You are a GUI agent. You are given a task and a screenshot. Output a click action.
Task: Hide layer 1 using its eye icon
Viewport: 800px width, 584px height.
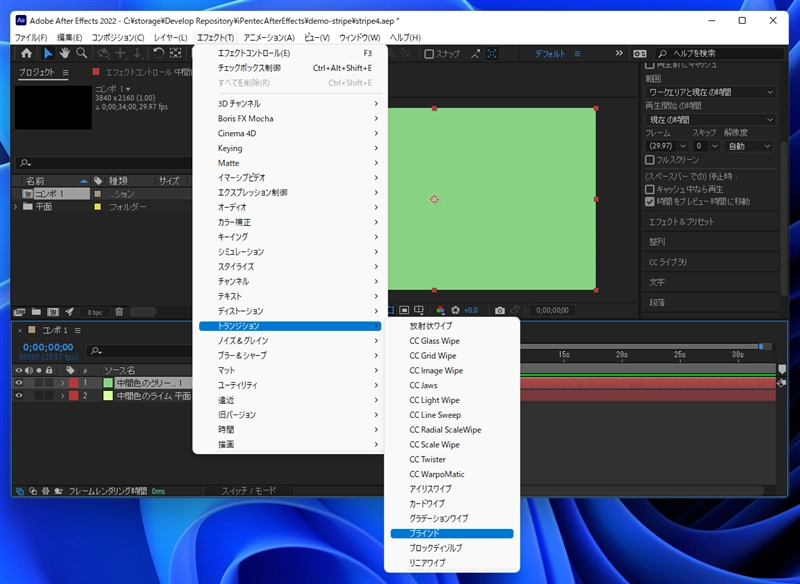[x=19, y=383]
